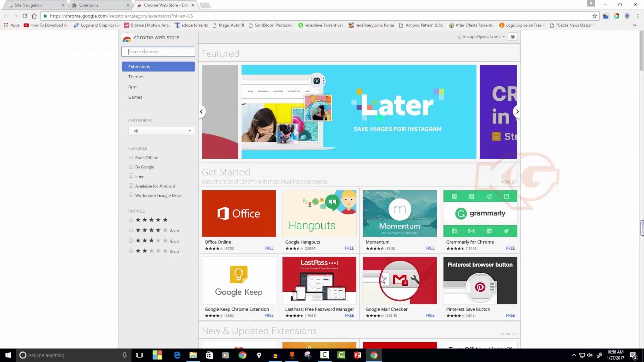Show hidden system tray icons
This screenshot has height=362, width=644.
point(574,355)
